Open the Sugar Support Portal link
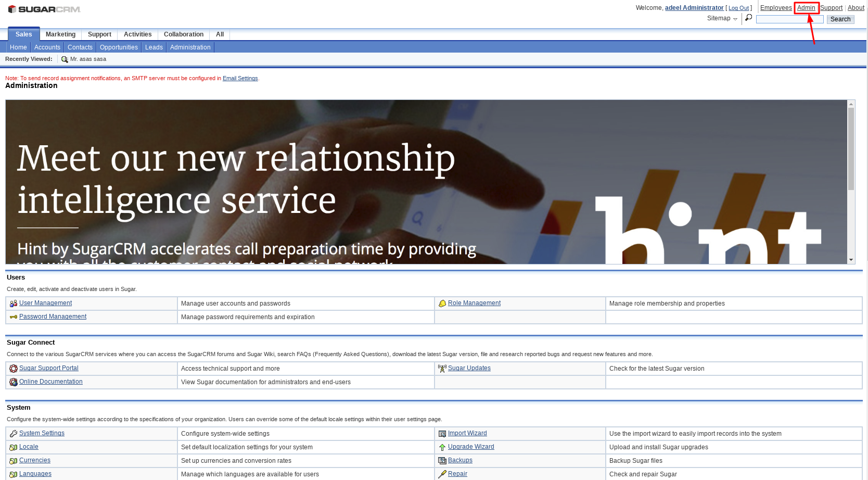Viewport: 868px width, 480px height. coord(49,368)
